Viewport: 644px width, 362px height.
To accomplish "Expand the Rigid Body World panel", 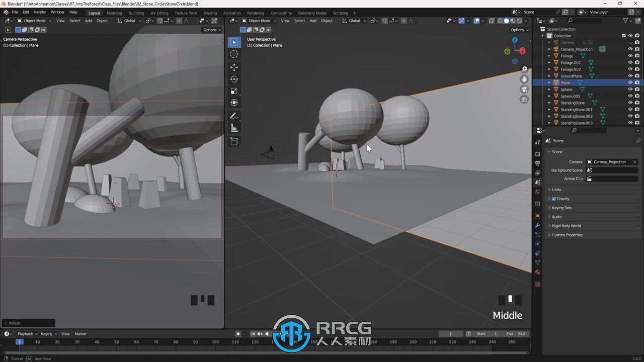I will pos(566,226).
